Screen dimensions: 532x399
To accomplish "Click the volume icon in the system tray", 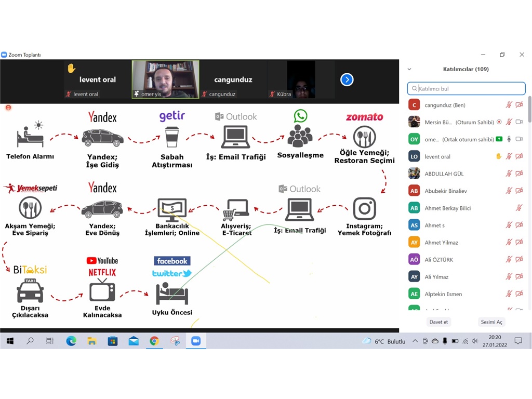I will (x=475, y=341).
